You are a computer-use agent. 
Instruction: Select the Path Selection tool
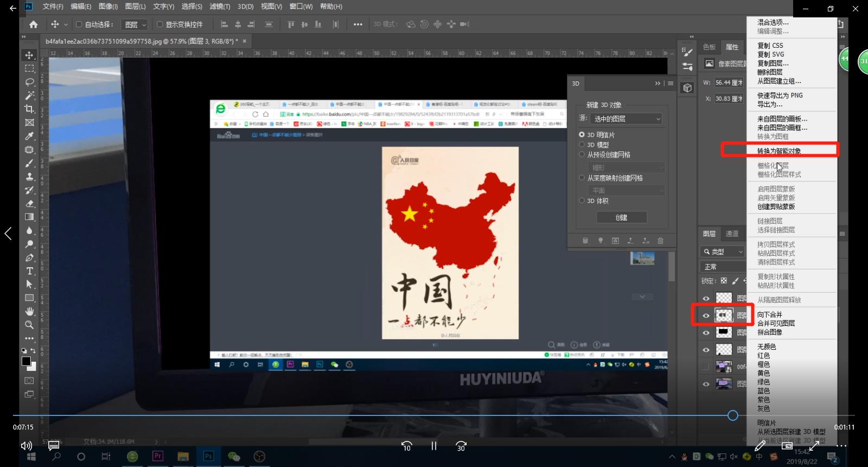click(29, 284)
